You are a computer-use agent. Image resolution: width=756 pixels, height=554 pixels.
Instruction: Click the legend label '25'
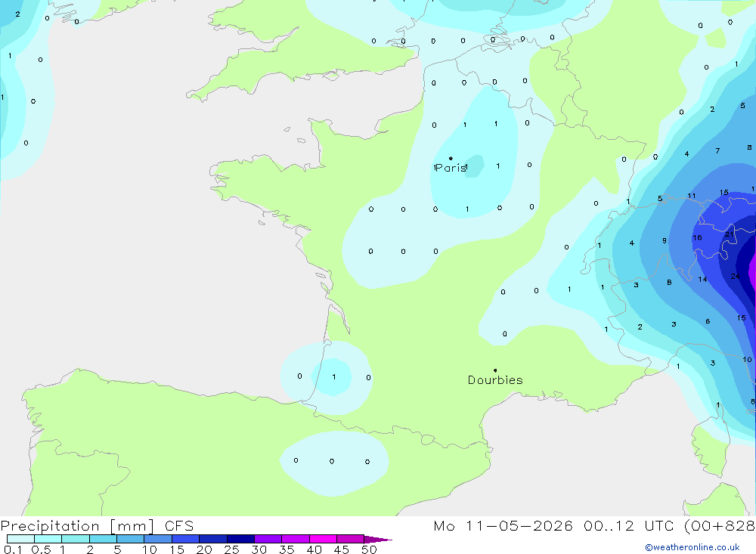[x=231, y=549]
